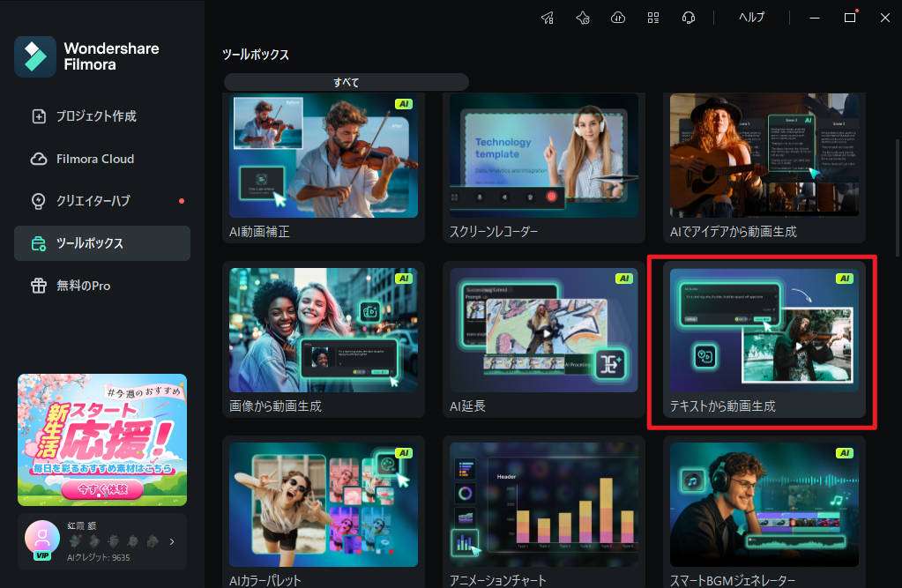Click the paper plane send icon in title bar
This screenshot has height=588, width=902.
548,18
